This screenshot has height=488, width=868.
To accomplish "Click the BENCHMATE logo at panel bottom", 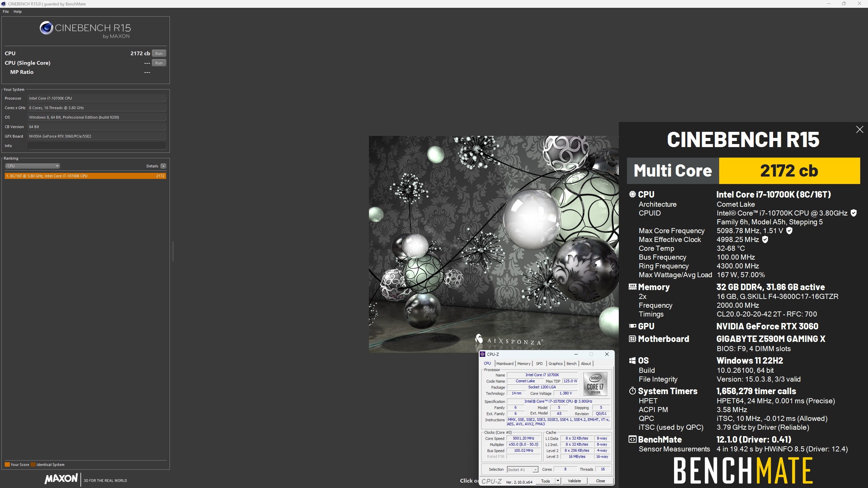I will (x=743, y=470).
